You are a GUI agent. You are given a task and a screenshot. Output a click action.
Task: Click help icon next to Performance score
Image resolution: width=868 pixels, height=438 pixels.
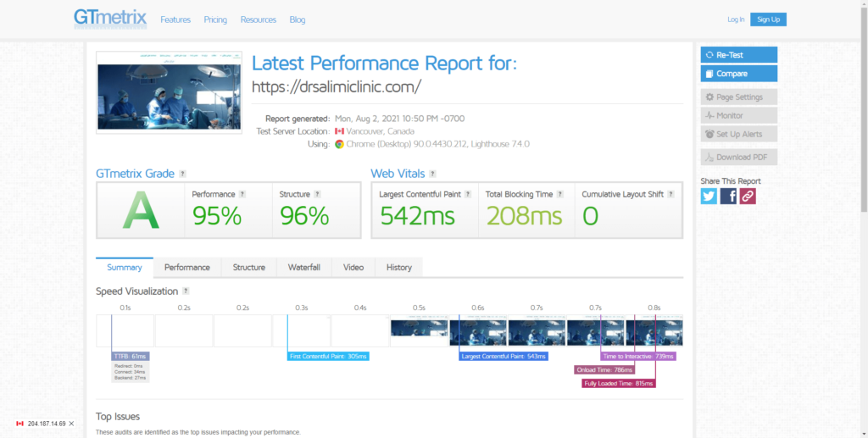pyautogui.click(x=242, y=194)
